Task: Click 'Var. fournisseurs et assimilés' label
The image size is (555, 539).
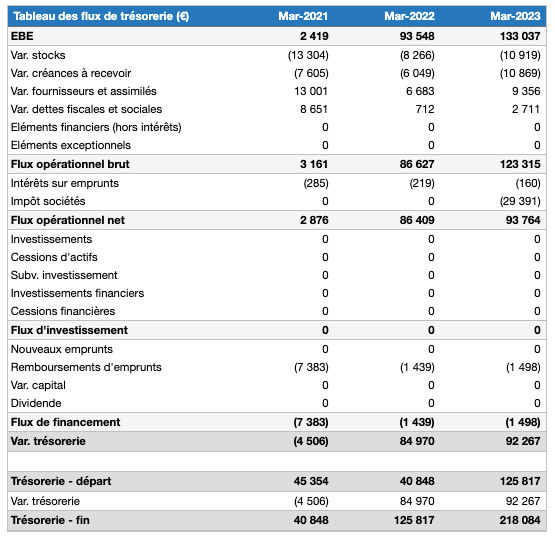Action: pos(84,91)
